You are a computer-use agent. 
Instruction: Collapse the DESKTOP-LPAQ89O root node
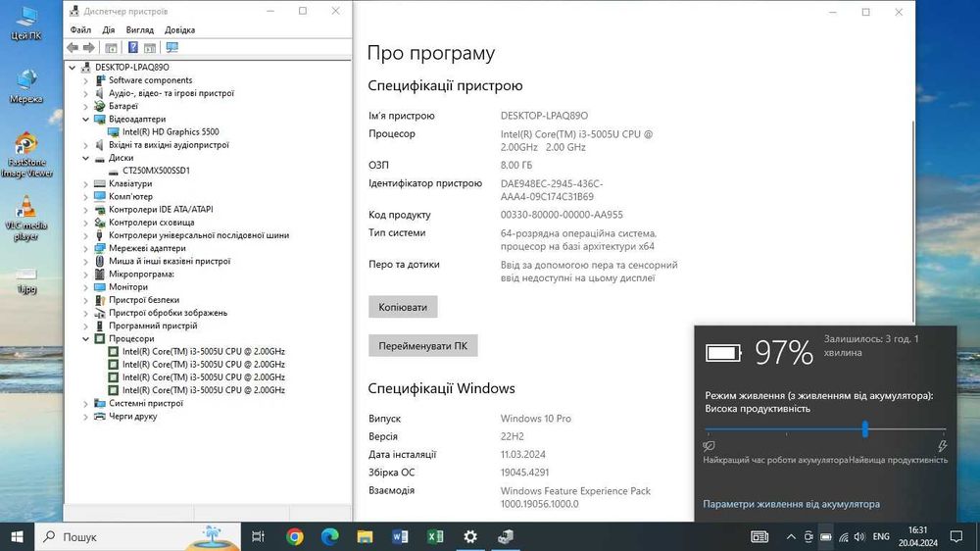pyautogui.click(x=73, y=67)
